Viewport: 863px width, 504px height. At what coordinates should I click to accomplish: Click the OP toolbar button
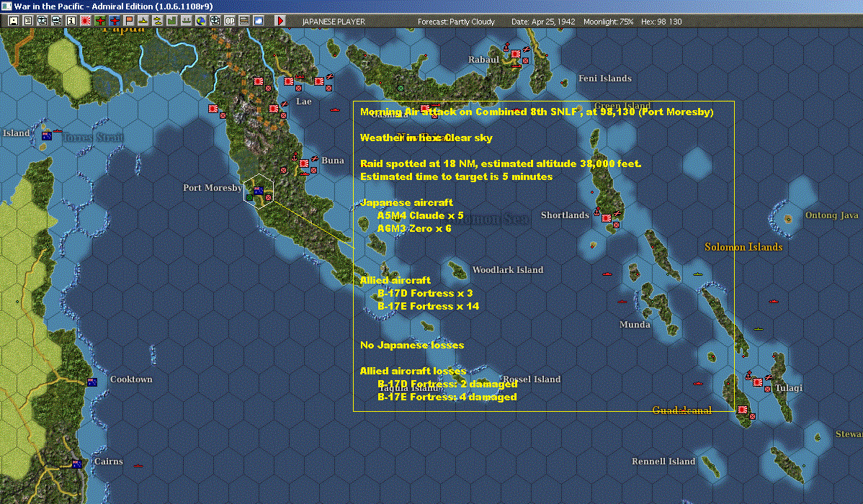230,21
